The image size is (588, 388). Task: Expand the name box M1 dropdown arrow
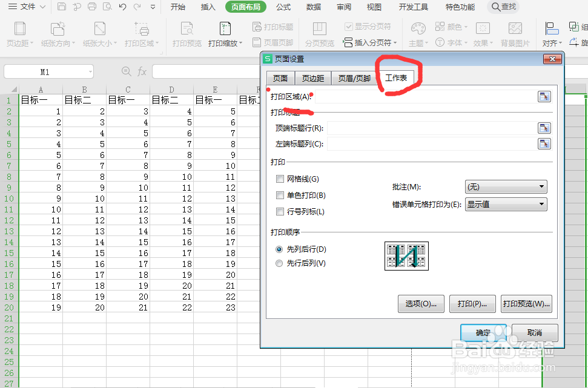point(90,71)
